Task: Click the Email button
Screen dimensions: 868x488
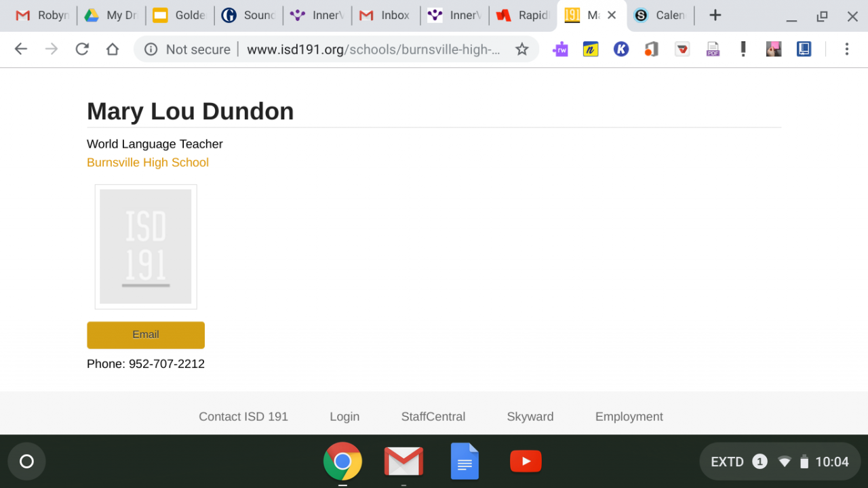Action: 146,335
